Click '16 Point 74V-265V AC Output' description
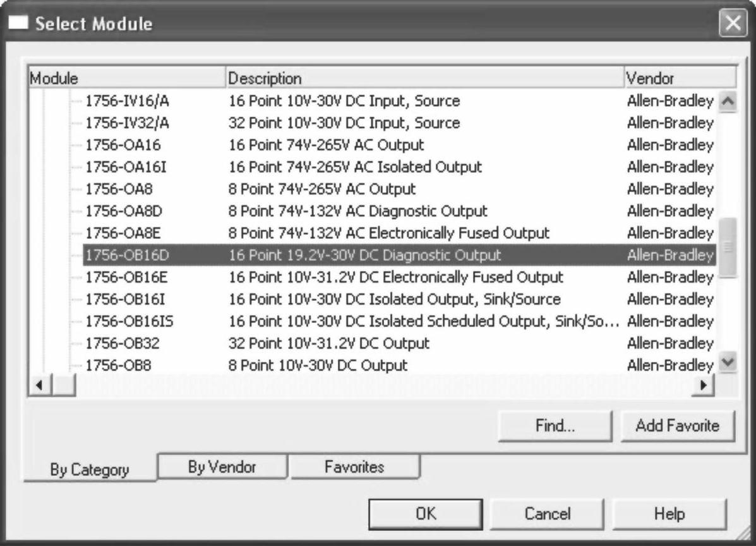This screenshot has width=756, height=546. click(327, 145)
